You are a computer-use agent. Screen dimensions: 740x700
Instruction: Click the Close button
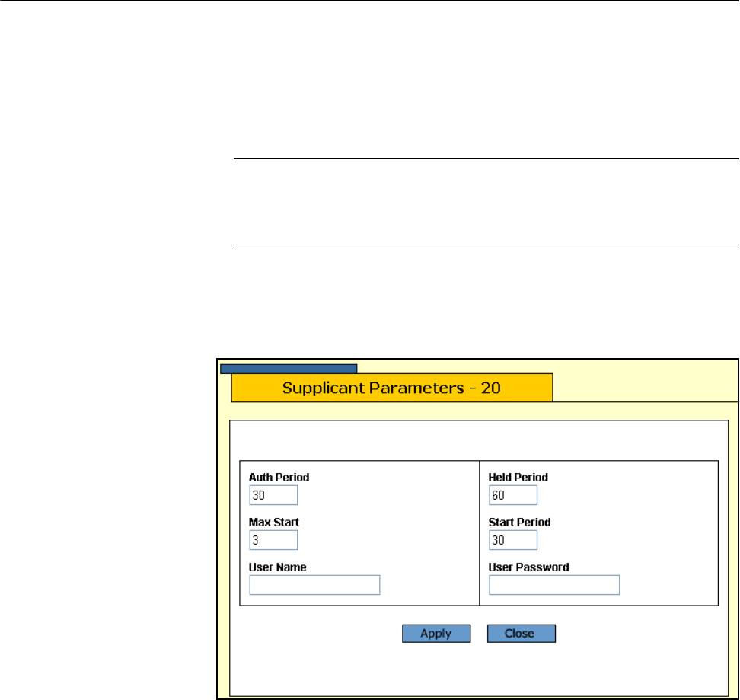pyautogui.click(x=521, y=634)
